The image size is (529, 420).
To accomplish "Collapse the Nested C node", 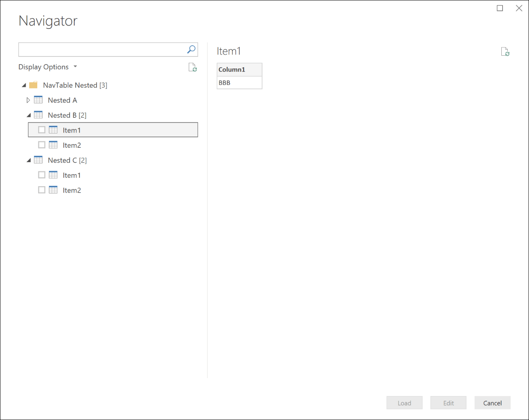I will 28,160.
